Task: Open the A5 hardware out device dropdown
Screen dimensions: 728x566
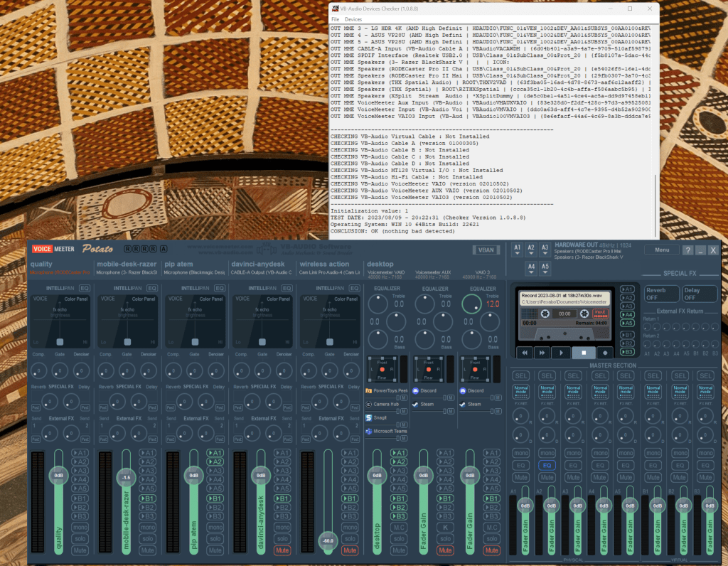Action: pyautogui.click(x=545, y=269)
